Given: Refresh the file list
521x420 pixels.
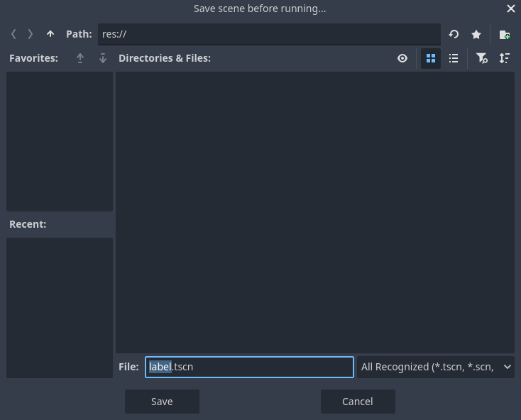Looking at the screenshot, I should [454, 34].
